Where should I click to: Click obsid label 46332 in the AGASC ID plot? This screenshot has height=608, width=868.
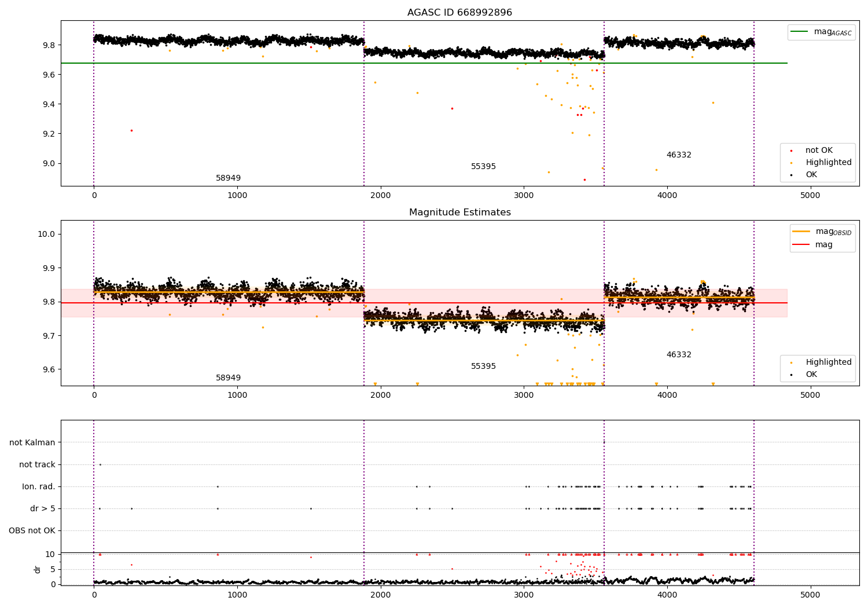[x=679, y=155]
